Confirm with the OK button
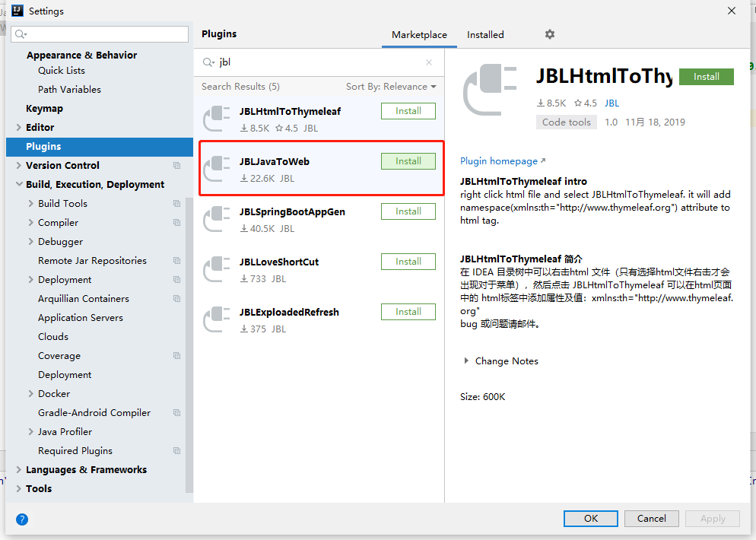The width and height of the screenshot is (756, 540). (x=591, y=518)
